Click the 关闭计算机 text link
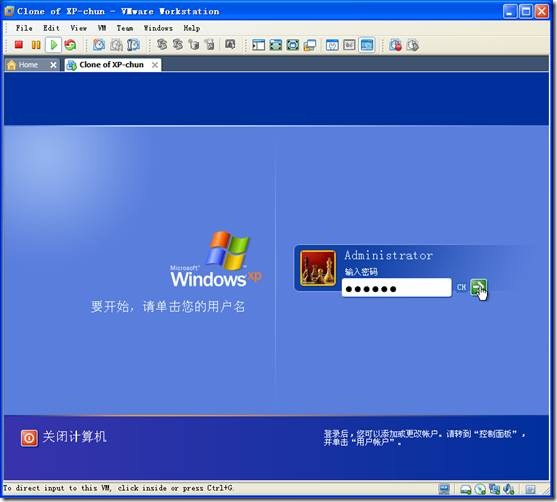 (x=75, y=437)
